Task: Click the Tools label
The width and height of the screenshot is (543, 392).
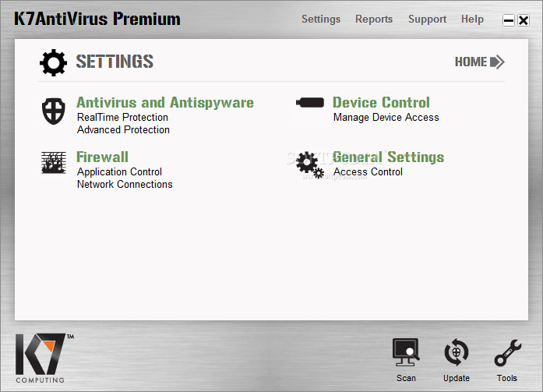Action: pyautogui.click(x=507, y=378)
